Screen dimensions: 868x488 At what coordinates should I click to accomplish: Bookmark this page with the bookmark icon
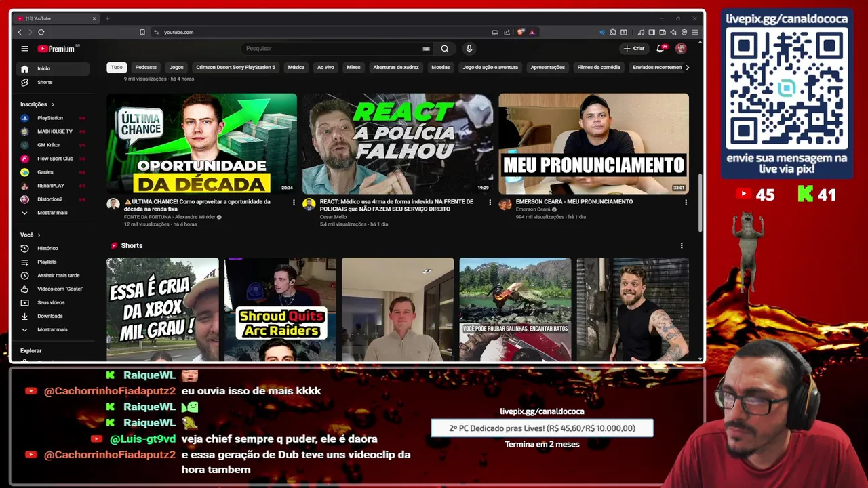pyautogui.click(x=142, y=32)
